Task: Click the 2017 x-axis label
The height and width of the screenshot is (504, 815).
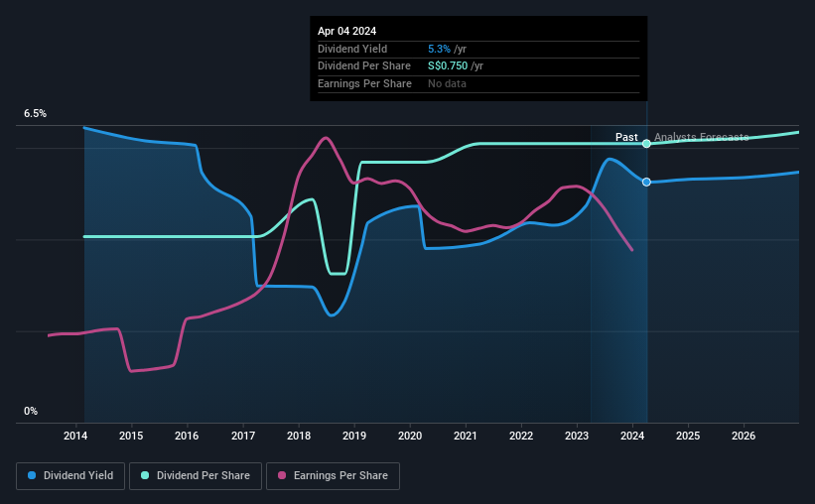Action: click(x=243, y=436)
